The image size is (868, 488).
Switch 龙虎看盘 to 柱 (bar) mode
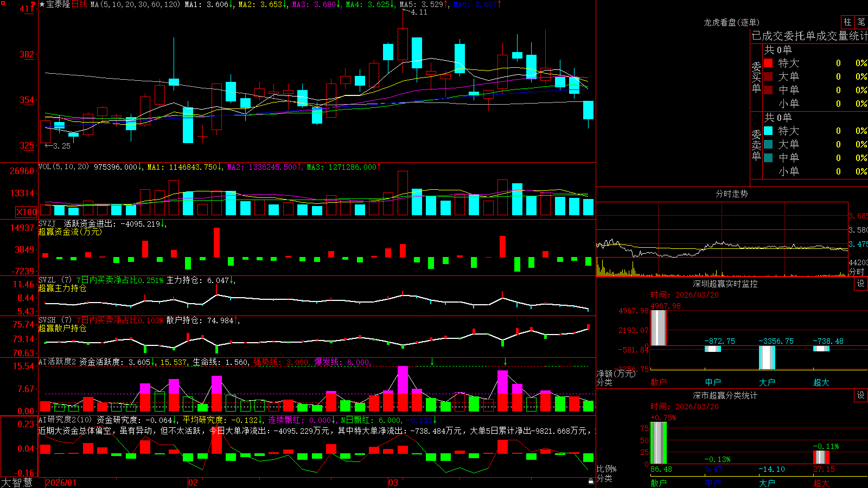(847, 22)
